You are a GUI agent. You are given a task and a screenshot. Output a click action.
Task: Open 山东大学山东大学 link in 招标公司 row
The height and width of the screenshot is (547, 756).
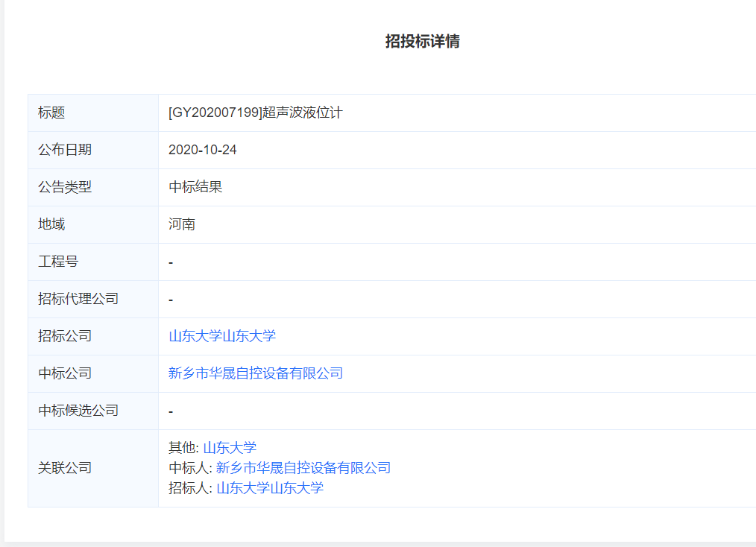tap(222, 336)
